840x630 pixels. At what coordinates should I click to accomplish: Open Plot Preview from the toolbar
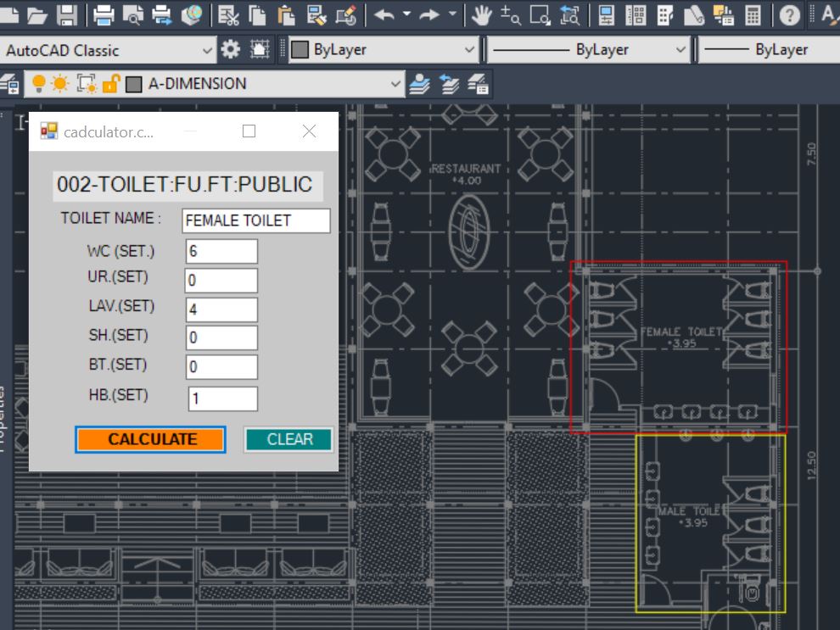coord(132,14)
